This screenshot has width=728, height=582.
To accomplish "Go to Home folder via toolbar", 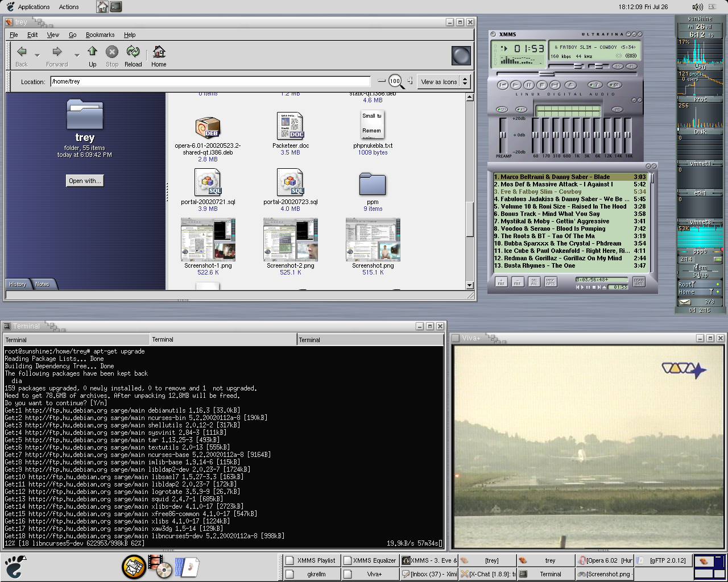I will coord(159,56).
